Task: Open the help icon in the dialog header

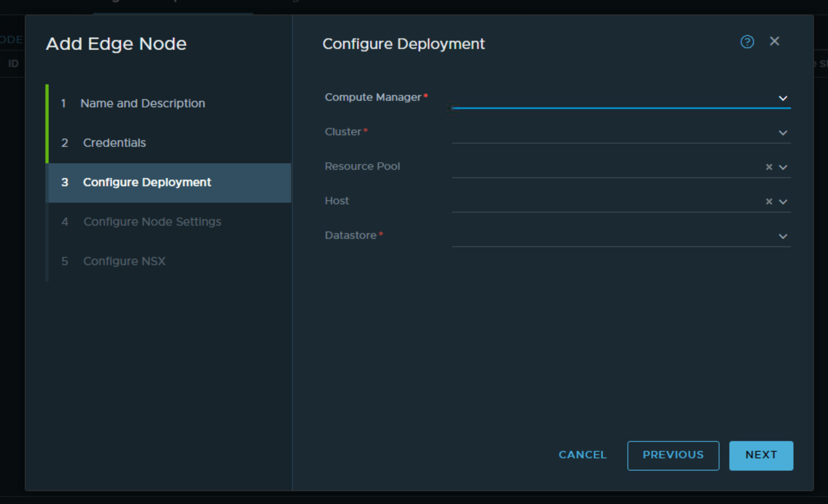Action: pos(747,42)
